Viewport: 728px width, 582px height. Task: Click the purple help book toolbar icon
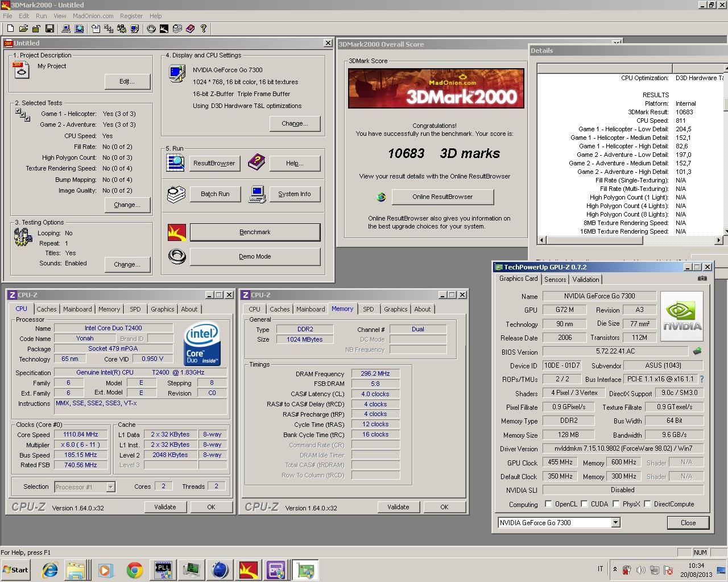click(190, 28)
